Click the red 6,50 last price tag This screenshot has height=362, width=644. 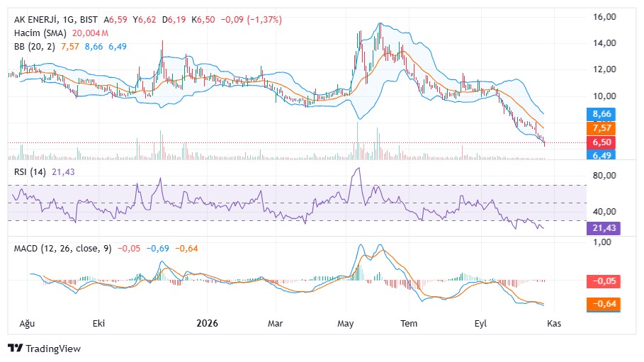click(601, 142)
